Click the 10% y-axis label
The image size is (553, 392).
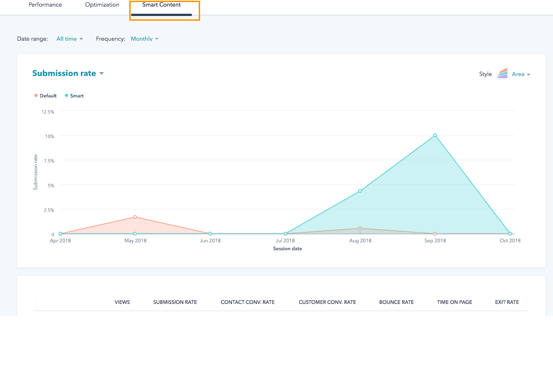[50, 136]
